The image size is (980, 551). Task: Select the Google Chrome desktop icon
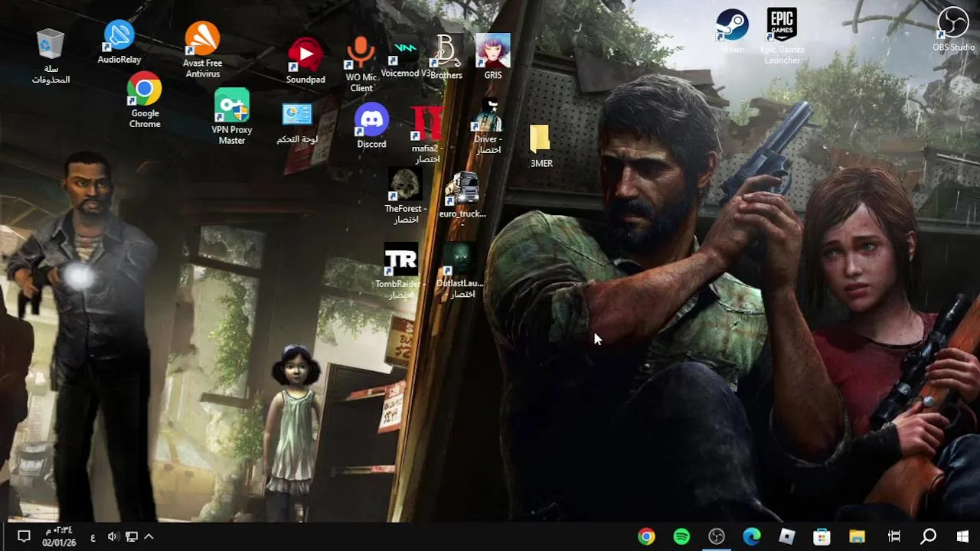click(x=144, y=100)
